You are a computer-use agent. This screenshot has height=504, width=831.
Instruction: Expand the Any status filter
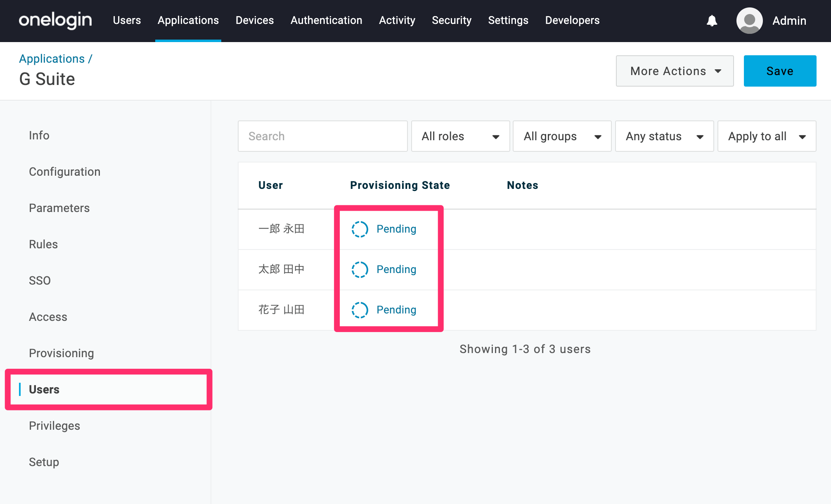tap(665, 136)
